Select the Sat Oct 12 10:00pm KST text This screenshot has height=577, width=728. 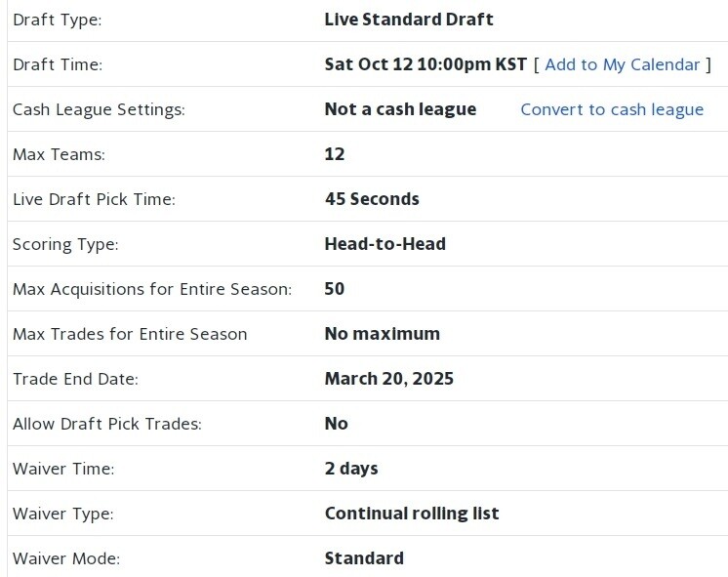point(425,64)
